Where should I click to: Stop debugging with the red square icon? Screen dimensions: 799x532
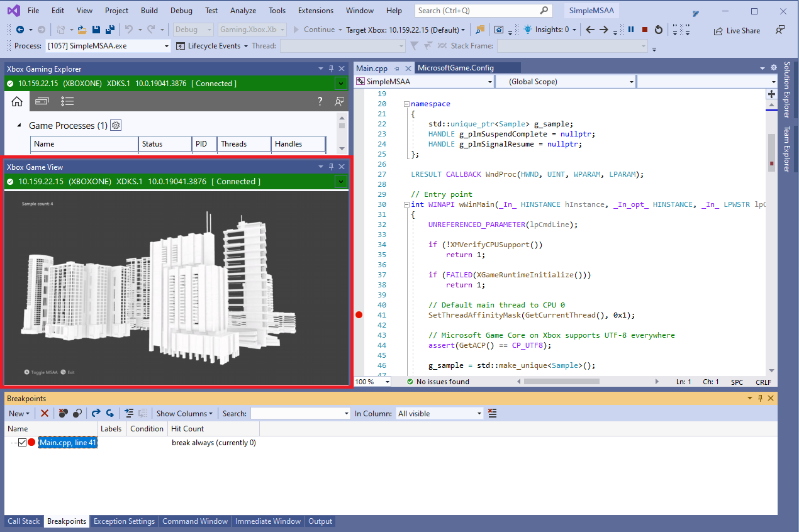tap(645, 30)
